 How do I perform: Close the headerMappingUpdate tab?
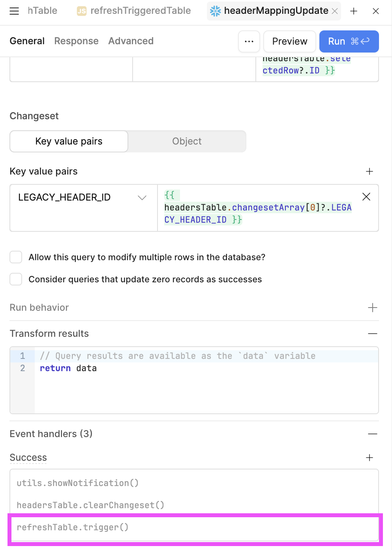(335, 11)
